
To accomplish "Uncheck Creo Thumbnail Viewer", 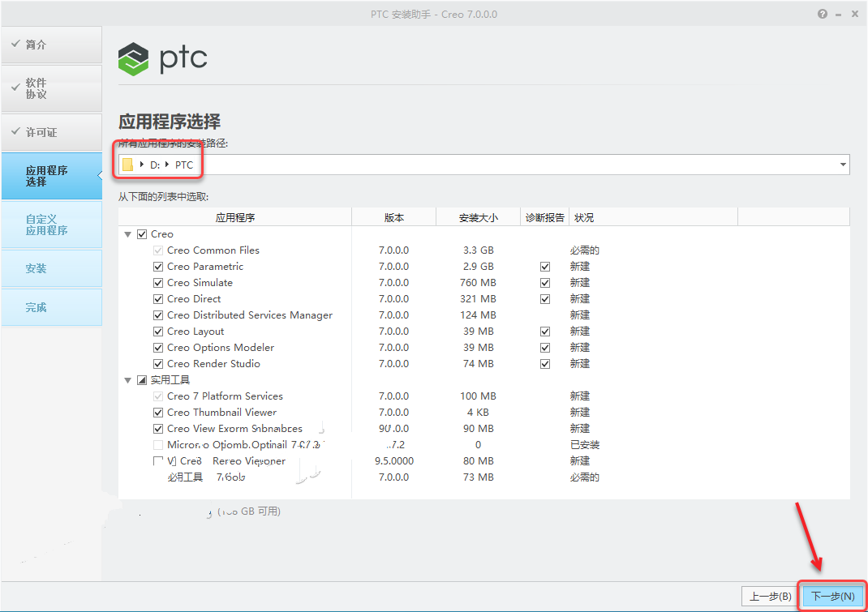I will 158,413.
